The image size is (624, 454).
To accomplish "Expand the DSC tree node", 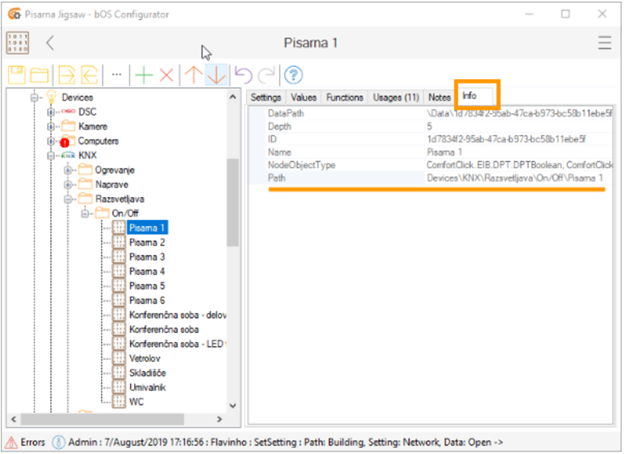I will 51,112.
